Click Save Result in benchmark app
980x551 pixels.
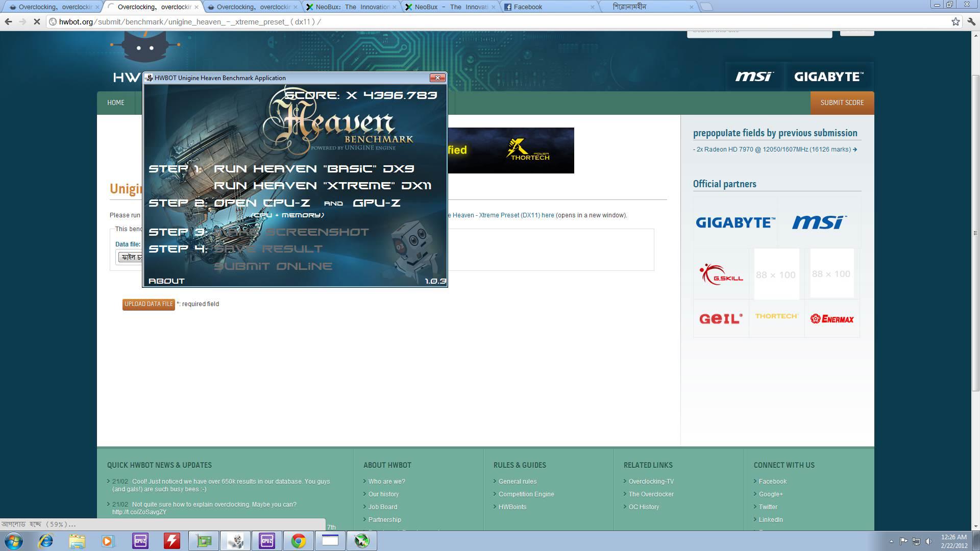(268, 248)
